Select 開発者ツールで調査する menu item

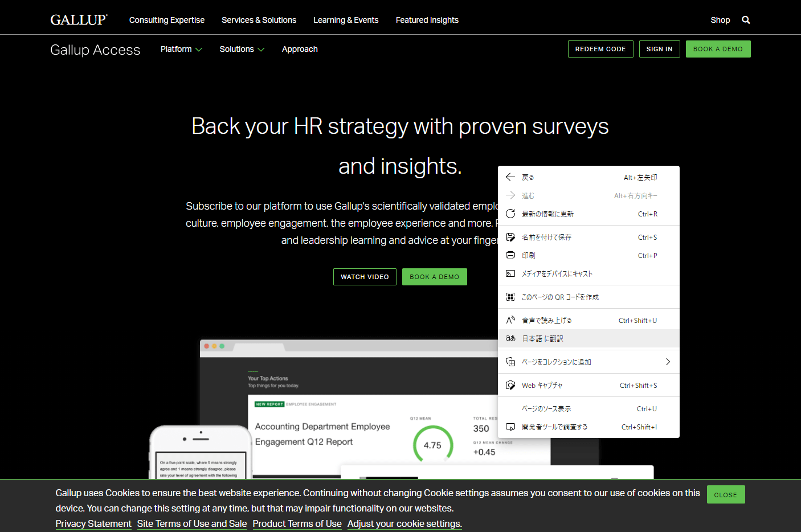click(589, 427)
